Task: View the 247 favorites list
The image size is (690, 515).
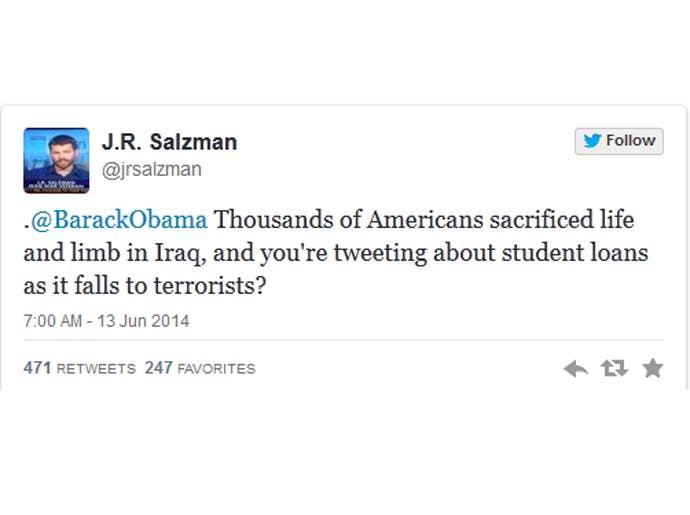Action: coord(200,368)
